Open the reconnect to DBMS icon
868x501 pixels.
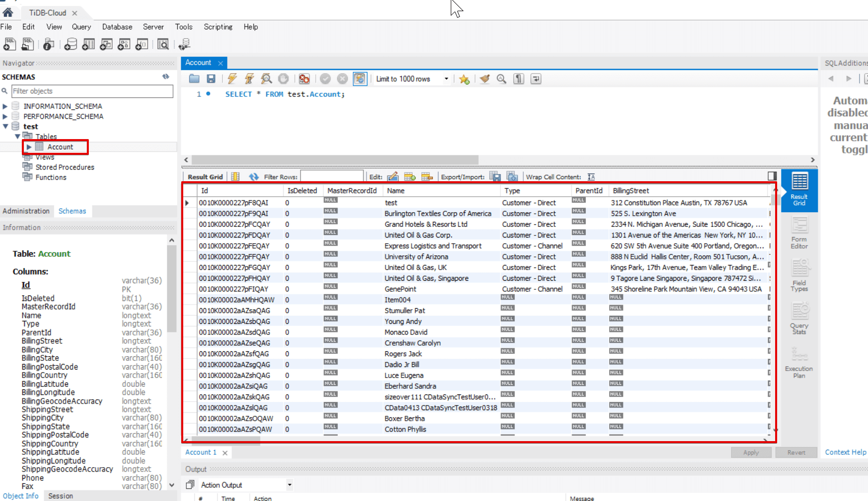click(x=184, y=45)
